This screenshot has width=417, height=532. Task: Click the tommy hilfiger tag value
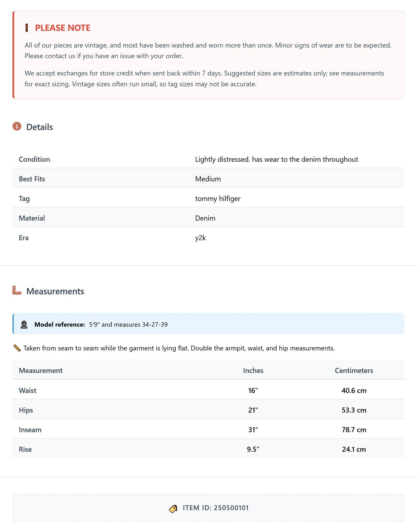(218, 198)
